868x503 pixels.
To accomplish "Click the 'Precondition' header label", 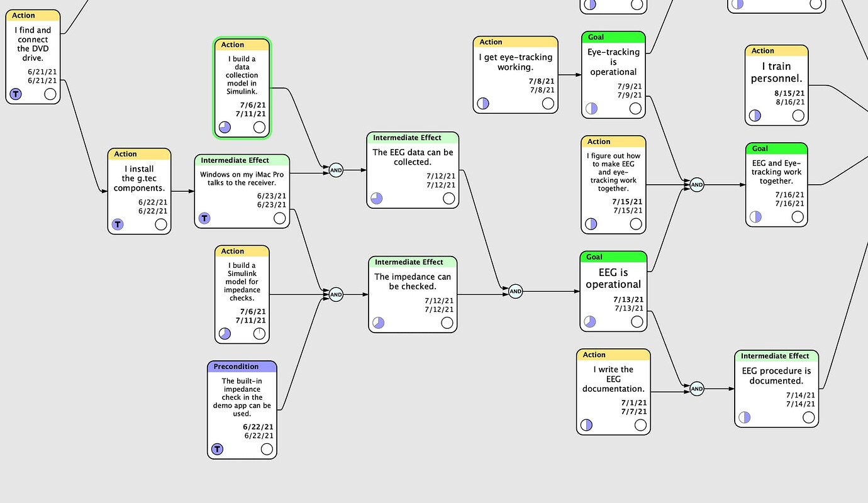I will tap(236, 367).
